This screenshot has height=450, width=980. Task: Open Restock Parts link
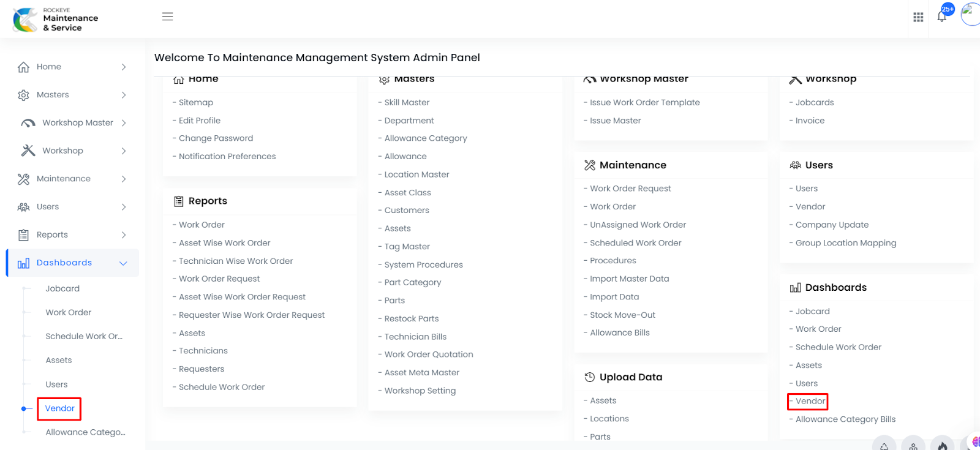(412, 318)
